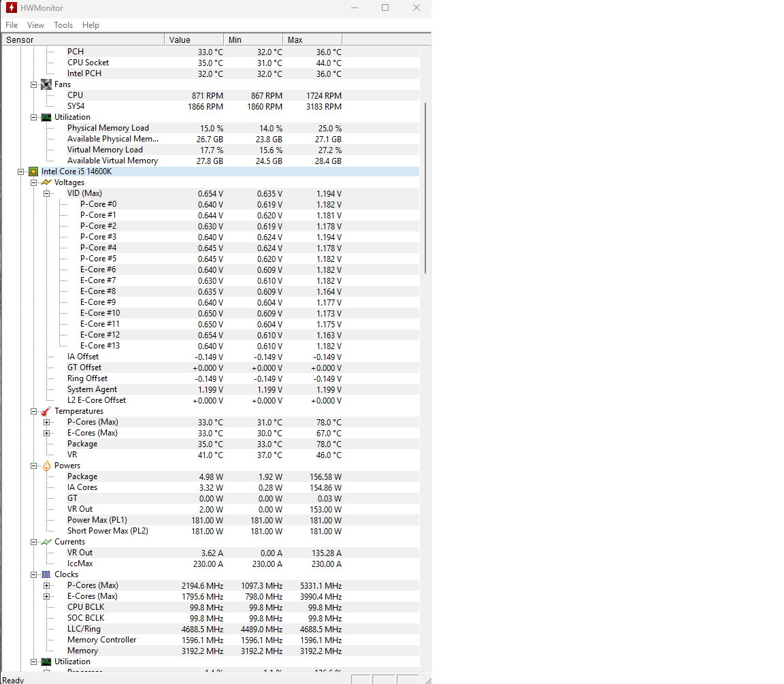Open the File menu
Image resolution: width=784 pixels, height=684 pixels.
coord(12,25)
